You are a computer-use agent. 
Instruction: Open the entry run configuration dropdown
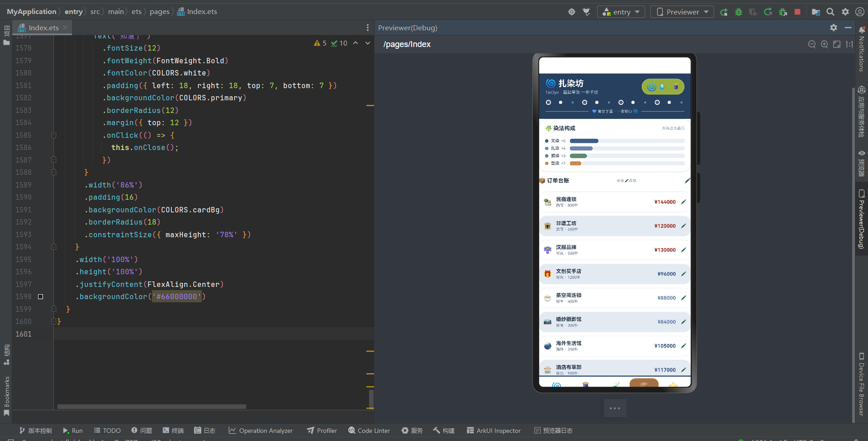coord(621,12)
